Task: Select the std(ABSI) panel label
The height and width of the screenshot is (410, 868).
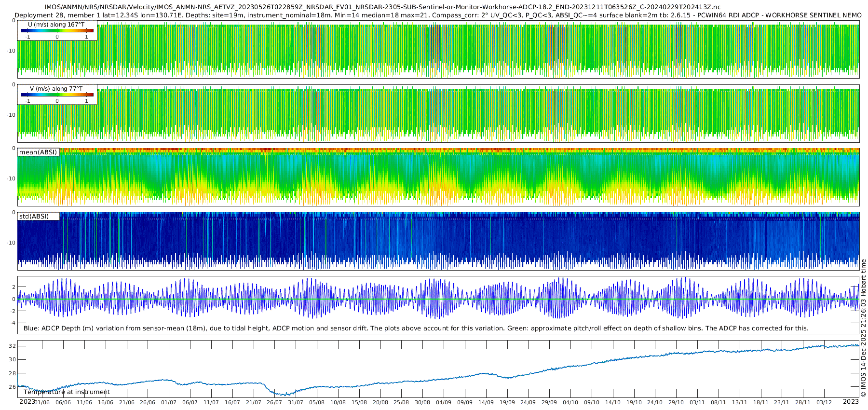Action: [x=34, y=217]
